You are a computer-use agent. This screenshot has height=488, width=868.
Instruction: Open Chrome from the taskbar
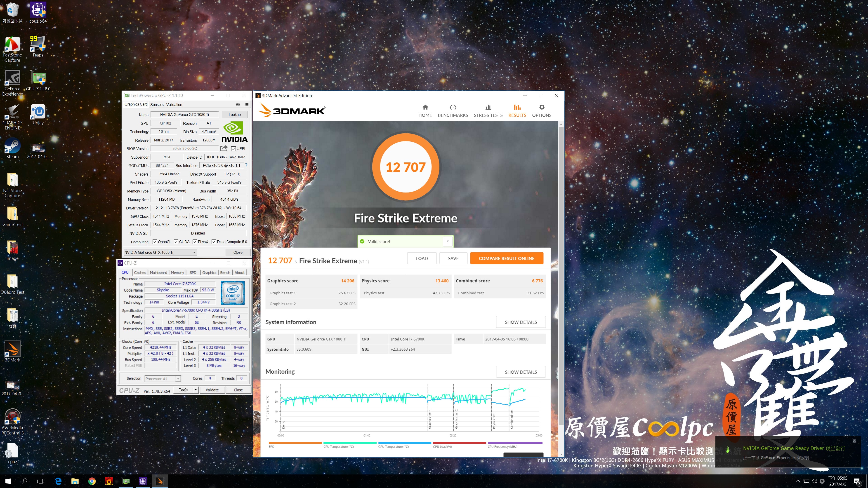(x=92, y=481)
